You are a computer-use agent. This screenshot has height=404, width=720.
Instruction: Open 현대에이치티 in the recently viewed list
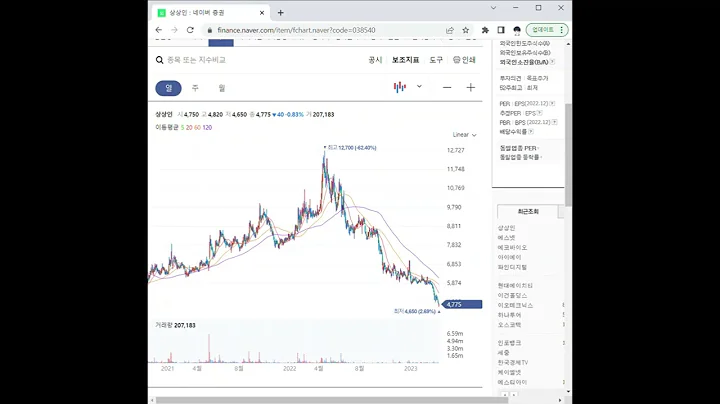pos(515,286)
